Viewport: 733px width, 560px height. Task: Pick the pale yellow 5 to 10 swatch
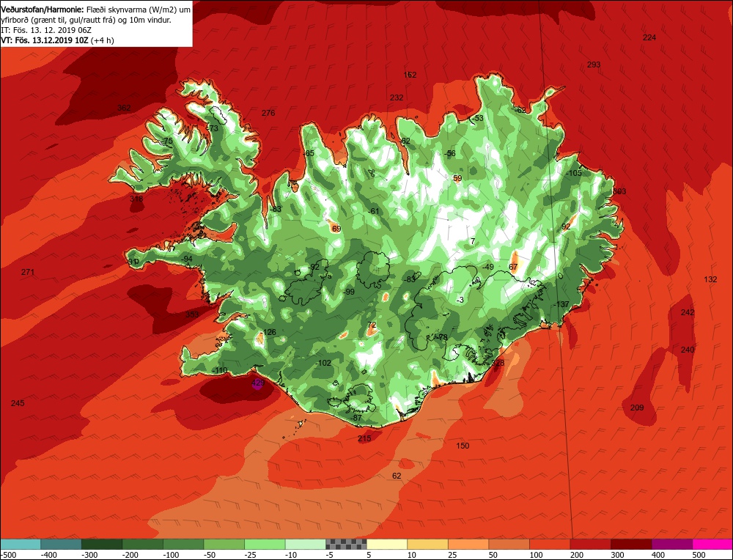[x=386, y=545]
